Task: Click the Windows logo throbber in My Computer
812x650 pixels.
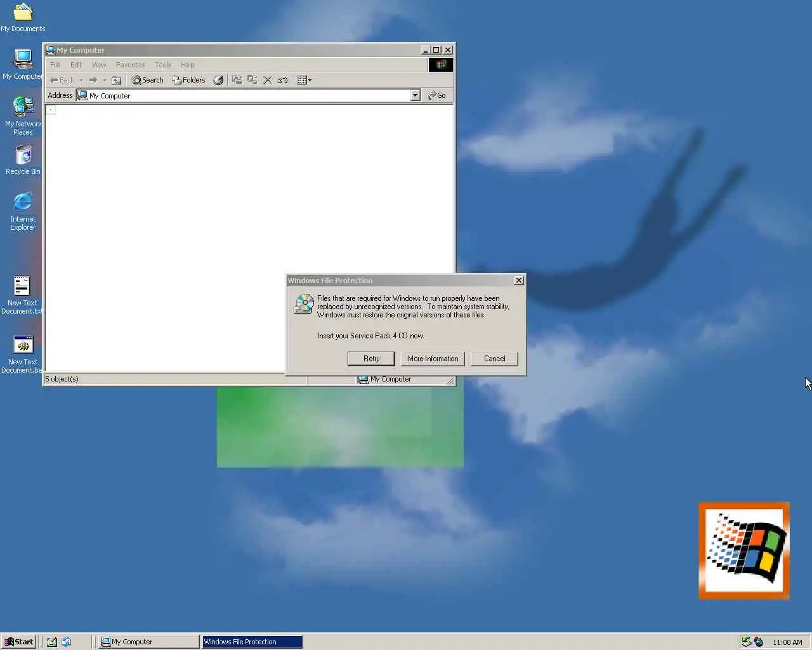Action: 441,65
